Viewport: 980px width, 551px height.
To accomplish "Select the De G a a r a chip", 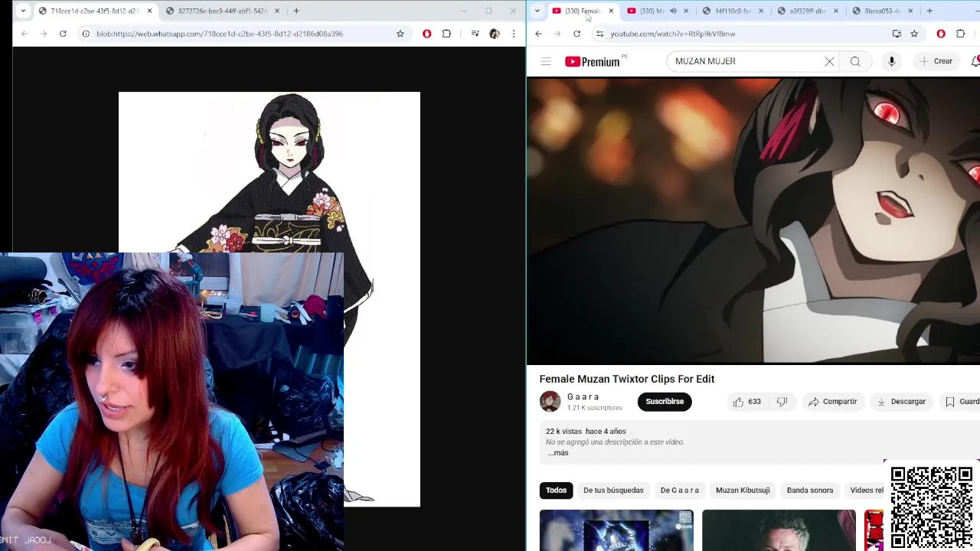I will click(679, 491).
